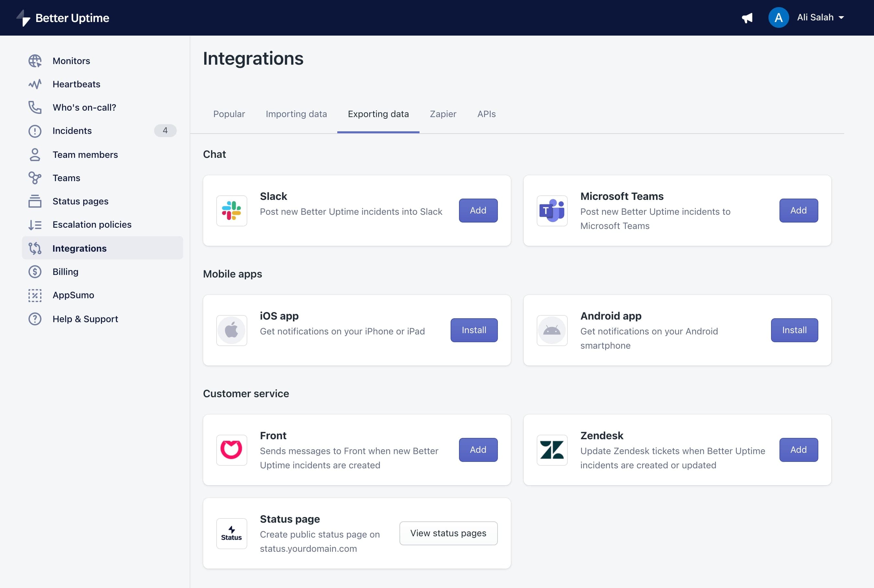
Task: Go to the APIs tab
Action: pos(486,114)
